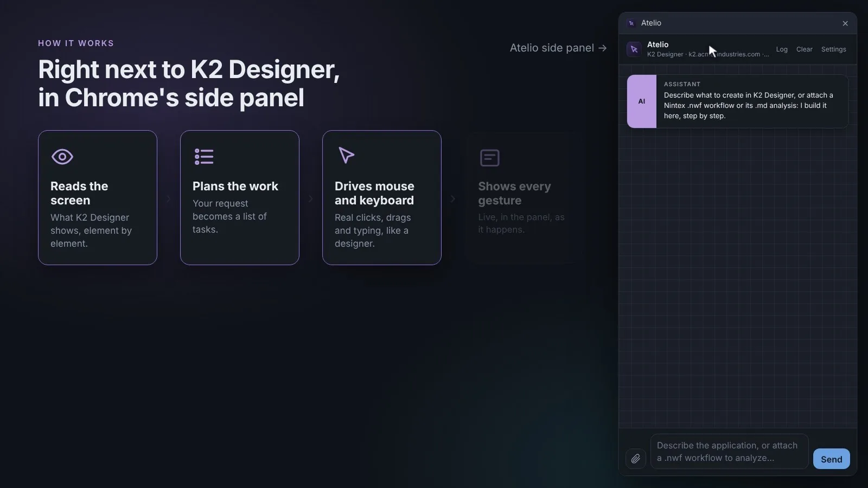Close the Atelio side panel
Screen dimensions: 868x488
tap(845, 23)
